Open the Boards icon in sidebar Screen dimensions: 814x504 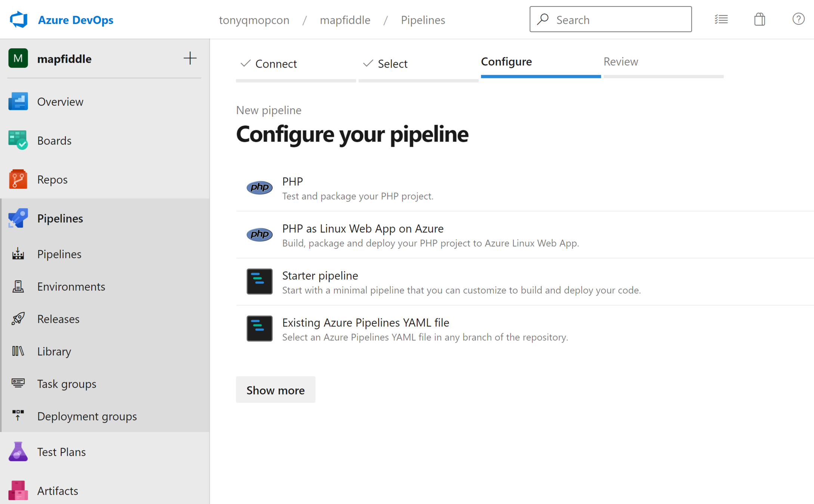[x=18, y=140]
